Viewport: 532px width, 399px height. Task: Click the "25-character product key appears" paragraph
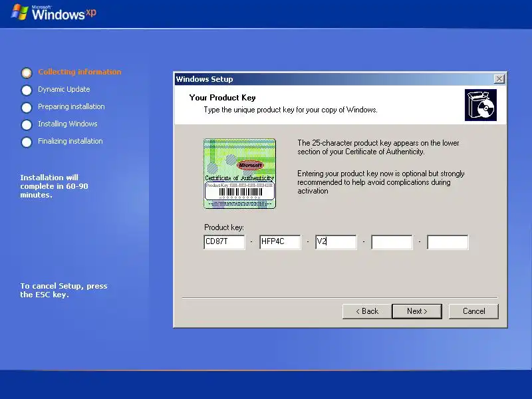[378, 147]
